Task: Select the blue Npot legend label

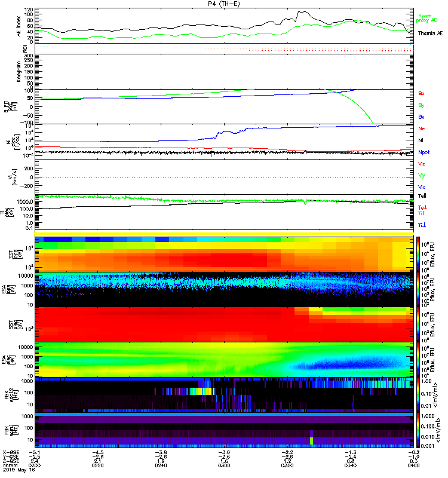Action: click(x=424, y=152)
